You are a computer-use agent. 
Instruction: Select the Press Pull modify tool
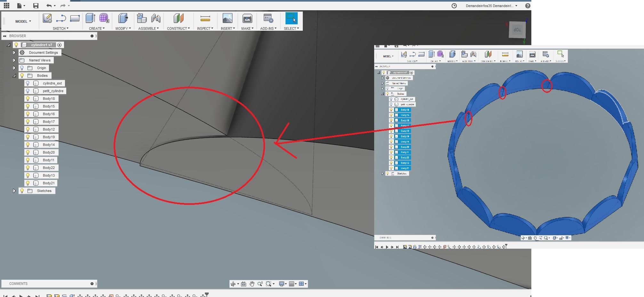click(x=123, y=19)
